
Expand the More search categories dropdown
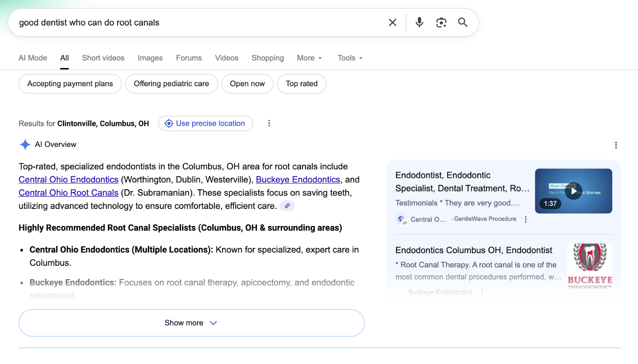[x=309, y=58]
